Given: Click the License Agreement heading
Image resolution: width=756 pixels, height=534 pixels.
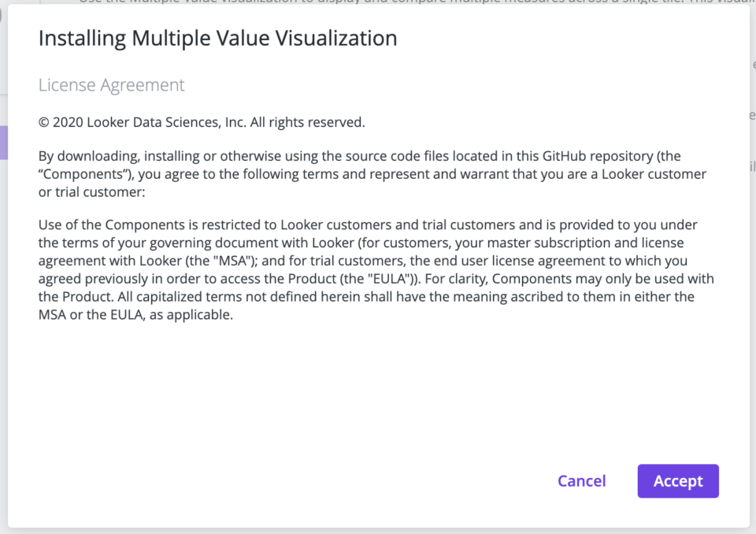Looking at the screenshot, I should pos(111,84).
